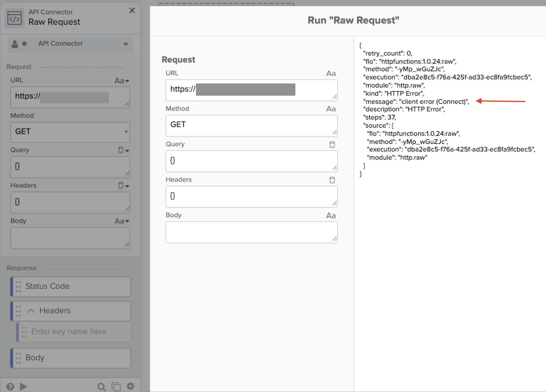546x392 pixels.
Task: Close the Raw Request card panel
Action: tap(132, 10)
